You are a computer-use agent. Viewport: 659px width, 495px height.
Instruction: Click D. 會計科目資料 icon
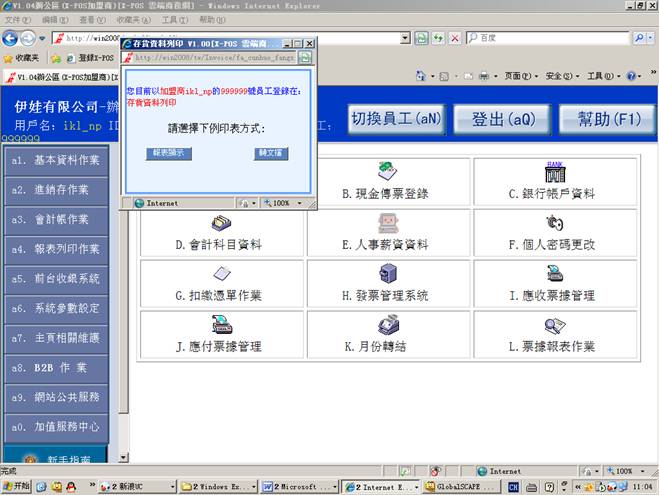222,223
